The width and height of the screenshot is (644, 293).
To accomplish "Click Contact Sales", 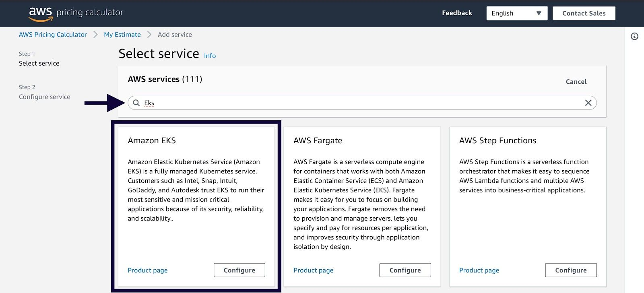I will [584, 13].
